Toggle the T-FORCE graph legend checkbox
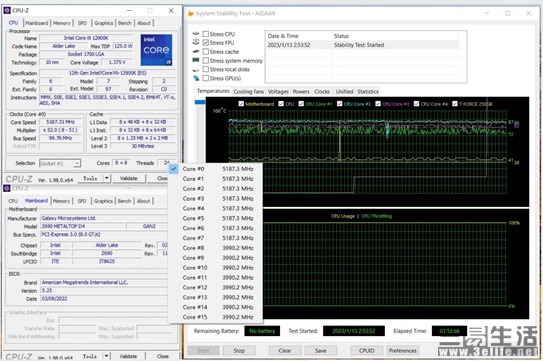543x361 pixels. 455,104
